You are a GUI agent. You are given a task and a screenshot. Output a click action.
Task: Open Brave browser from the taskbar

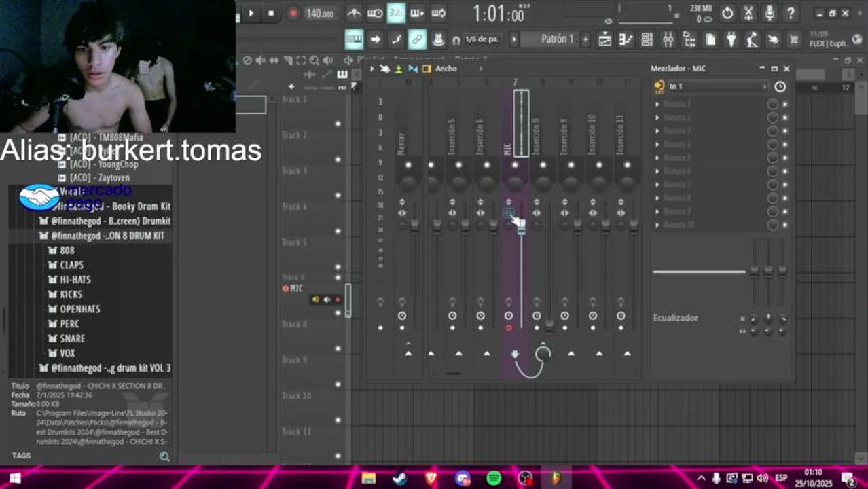(431, 478)
